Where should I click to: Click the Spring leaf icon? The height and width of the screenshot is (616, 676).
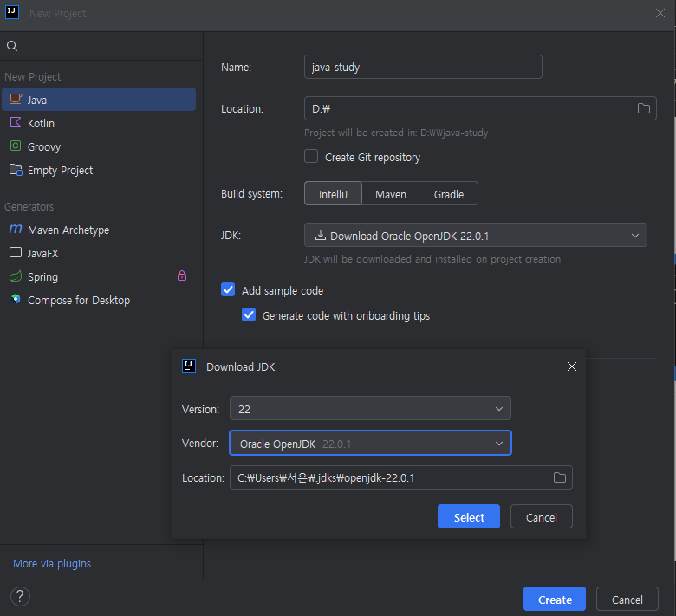16,276
